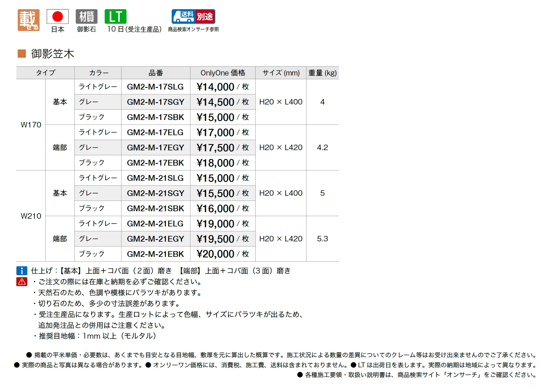The height and width of the screenshot is (392, 550).
Task: Click the カラー column header
Action: coord(98,73)
